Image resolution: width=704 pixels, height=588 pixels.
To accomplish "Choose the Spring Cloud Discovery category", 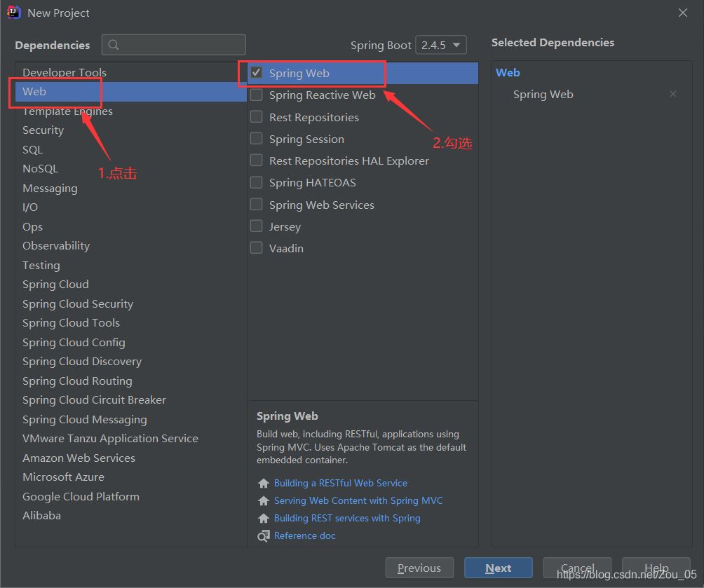I will click(x=82, y=362).
